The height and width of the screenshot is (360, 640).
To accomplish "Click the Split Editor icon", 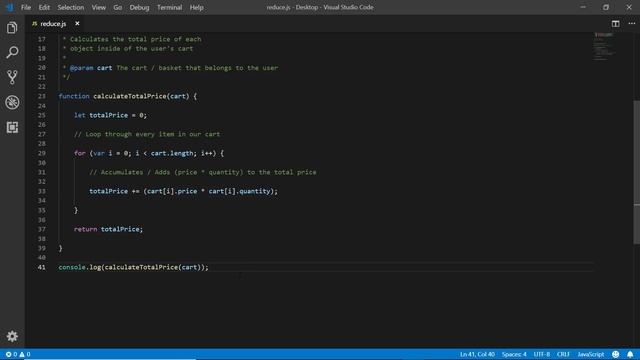I will click(x=616, y=24).
